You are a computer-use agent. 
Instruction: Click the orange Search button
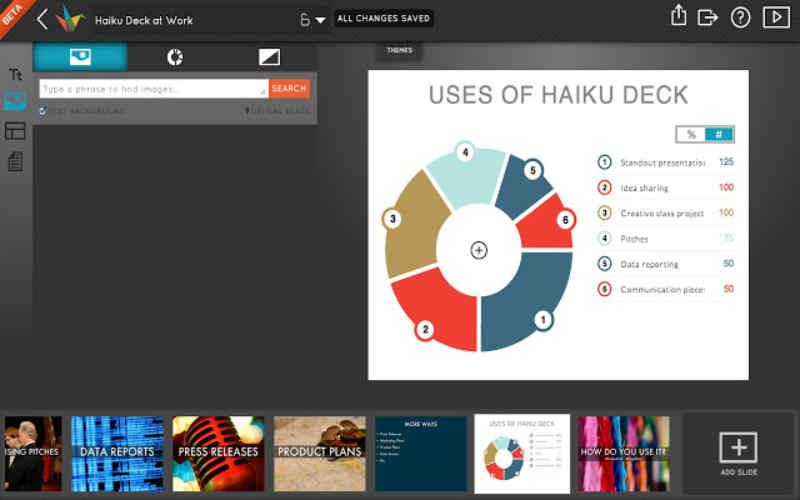pyautogui.click(x=289, y=89)
